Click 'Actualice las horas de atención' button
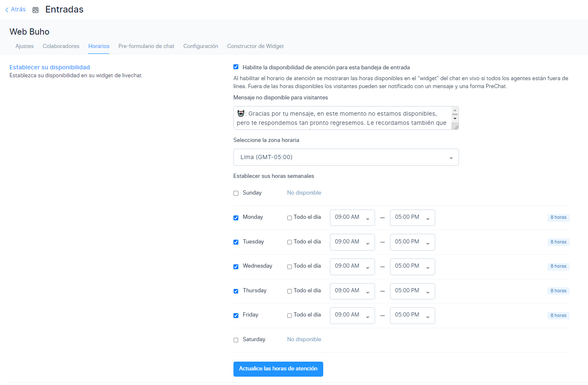This screenshot has width=588, height=385. (278, 369)
